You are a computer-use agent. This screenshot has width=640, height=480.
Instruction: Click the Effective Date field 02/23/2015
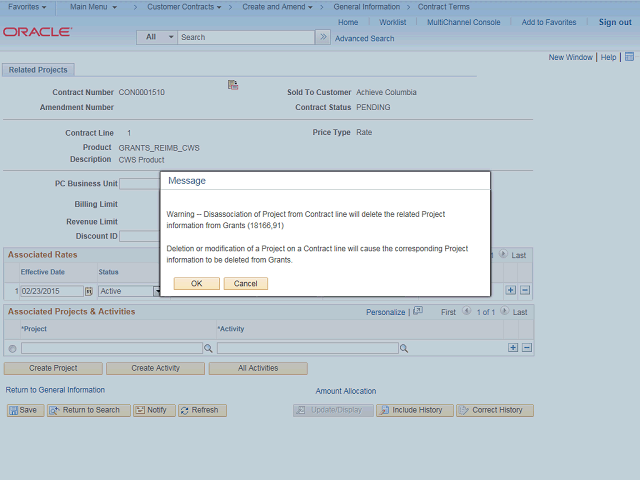(52, 291)
